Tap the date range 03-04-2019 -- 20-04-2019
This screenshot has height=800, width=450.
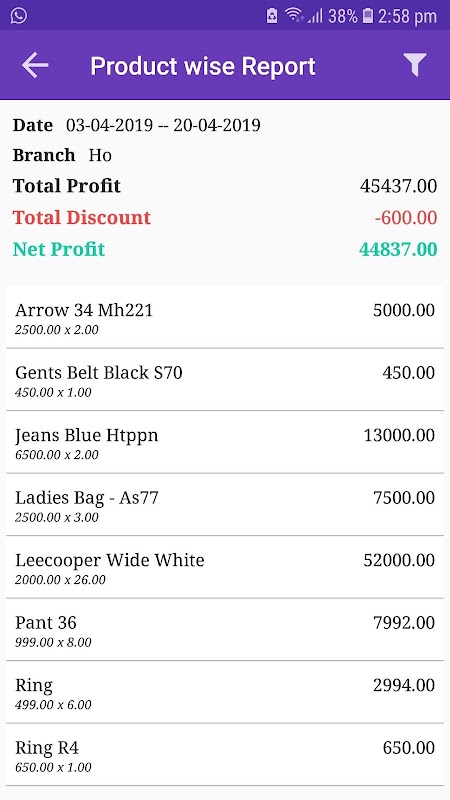tap(163, 125)
